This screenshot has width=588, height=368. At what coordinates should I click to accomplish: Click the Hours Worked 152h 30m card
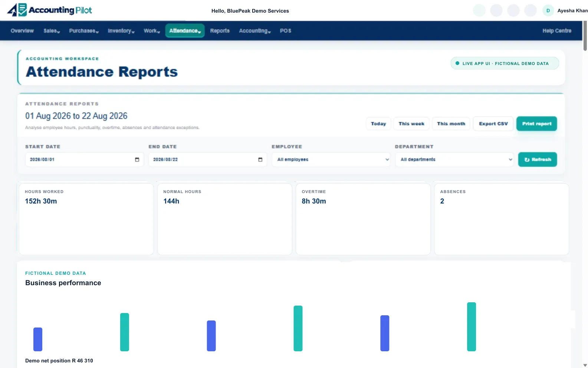coord(86,219)
